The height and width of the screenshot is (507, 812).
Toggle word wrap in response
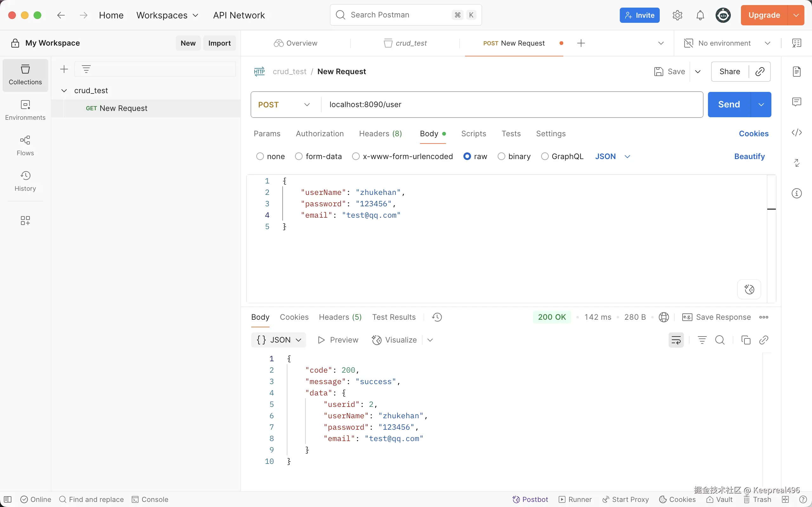(x=676, y=340)
